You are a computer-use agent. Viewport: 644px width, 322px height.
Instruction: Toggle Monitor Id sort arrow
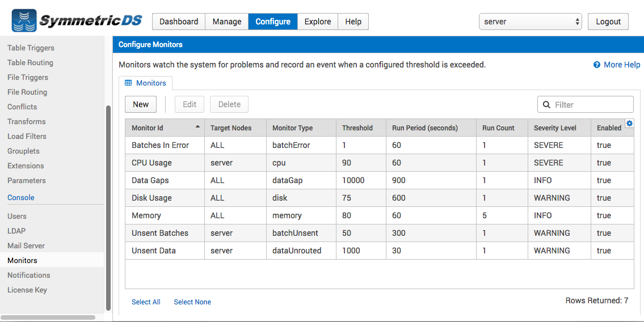tap(197, 127)
